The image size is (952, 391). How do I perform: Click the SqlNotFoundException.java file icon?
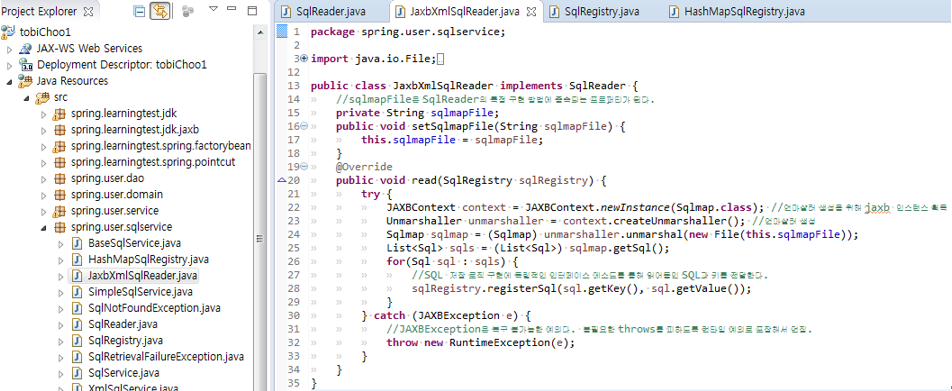pyautogui.click(x=77, y=308)
